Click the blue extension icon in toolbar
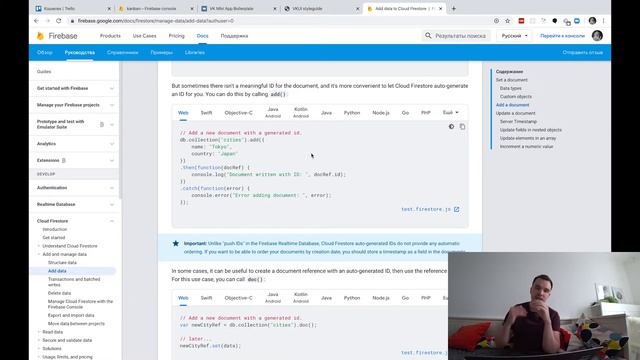The width and height of the screenshot is (640, 360). (577, 21)
